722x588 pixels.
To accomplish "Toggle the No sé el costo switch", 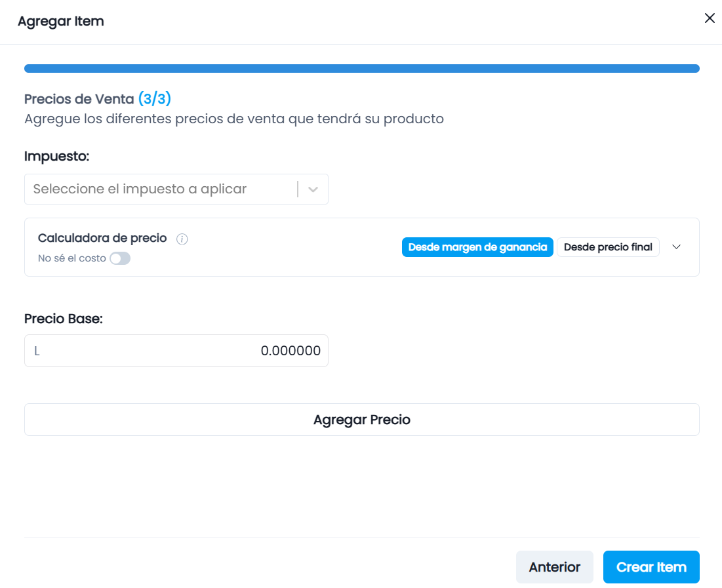I will (x=120, y=258).
